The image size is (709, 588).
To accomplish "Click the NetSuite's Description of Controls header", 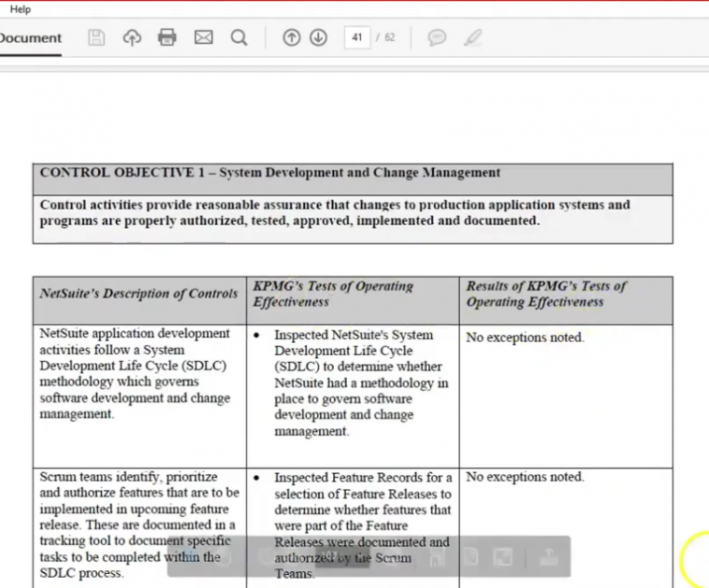I will [139, 293].
